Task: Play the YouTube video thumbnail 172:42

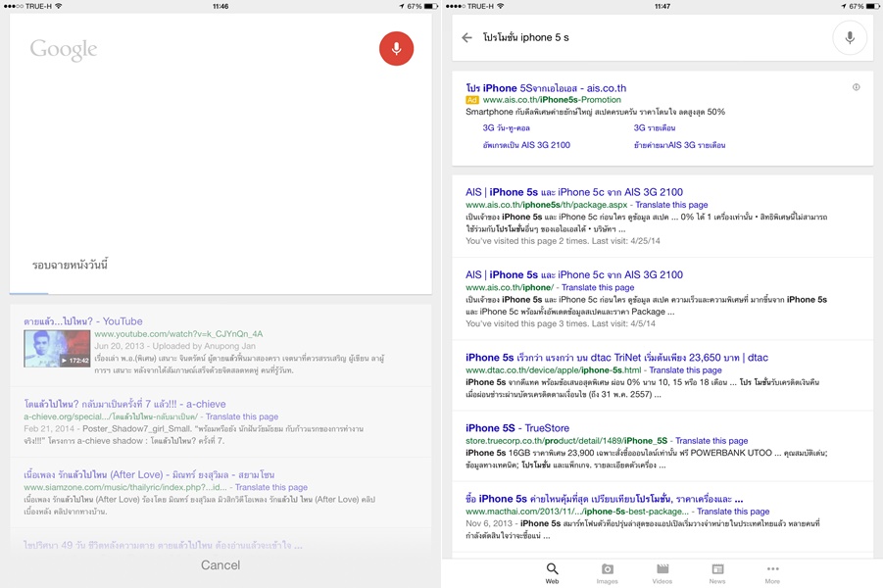Action: [x=57, y=349]
